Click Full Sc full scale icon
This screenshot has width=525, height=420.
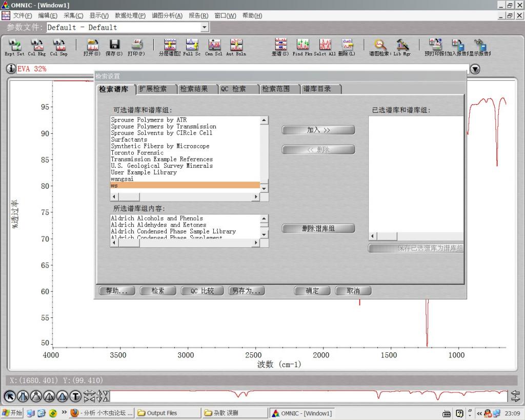tap(192, 47)
